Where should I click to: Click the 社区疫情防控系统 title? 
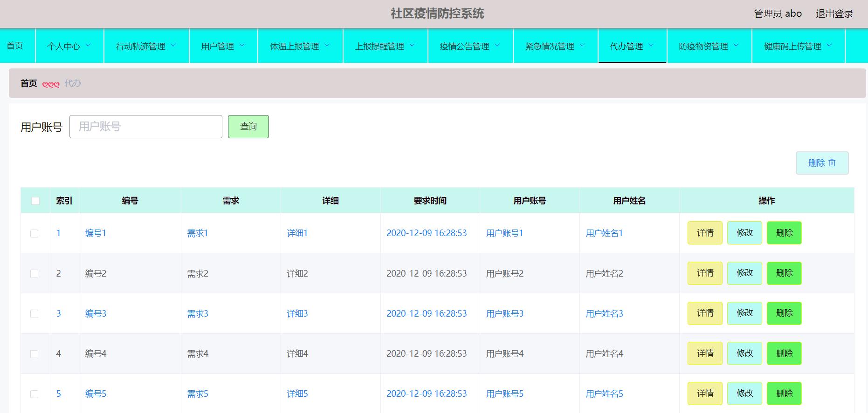pyautogui.click(x=437, y=14)
